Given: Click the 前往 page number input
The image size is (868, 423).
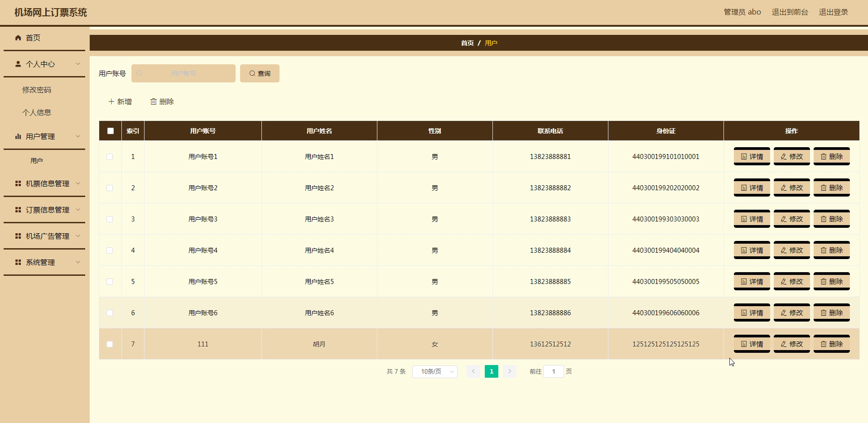Looking at the screenshot, I should point(554,371).
